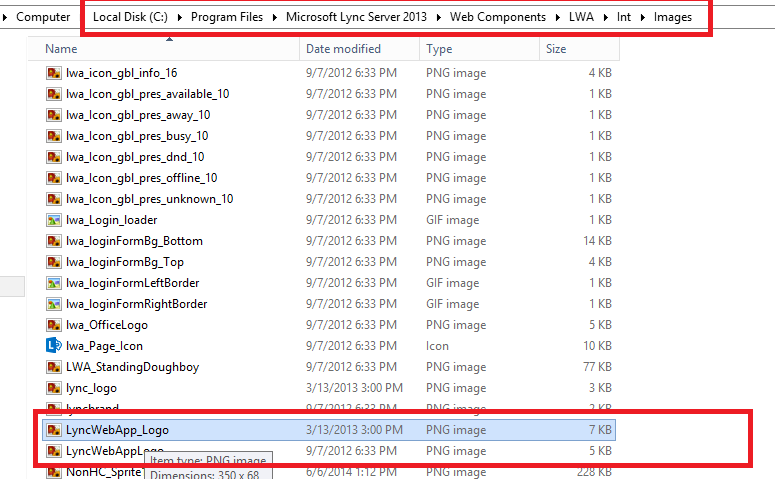Screen dimensions: 775x479
Task: Select the LyncWebApp_Logo file icon
Action: (x=54, y=430)
